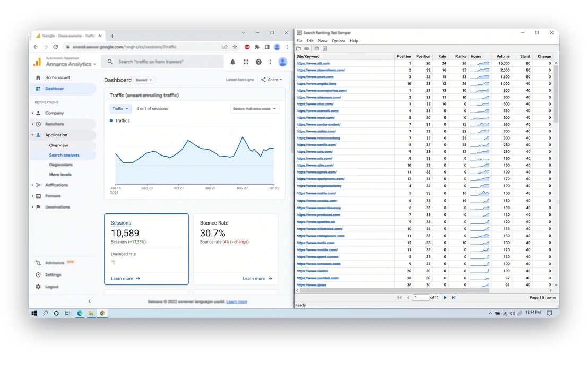Open a new browser tab
The image size is (588, 371).
112,36
